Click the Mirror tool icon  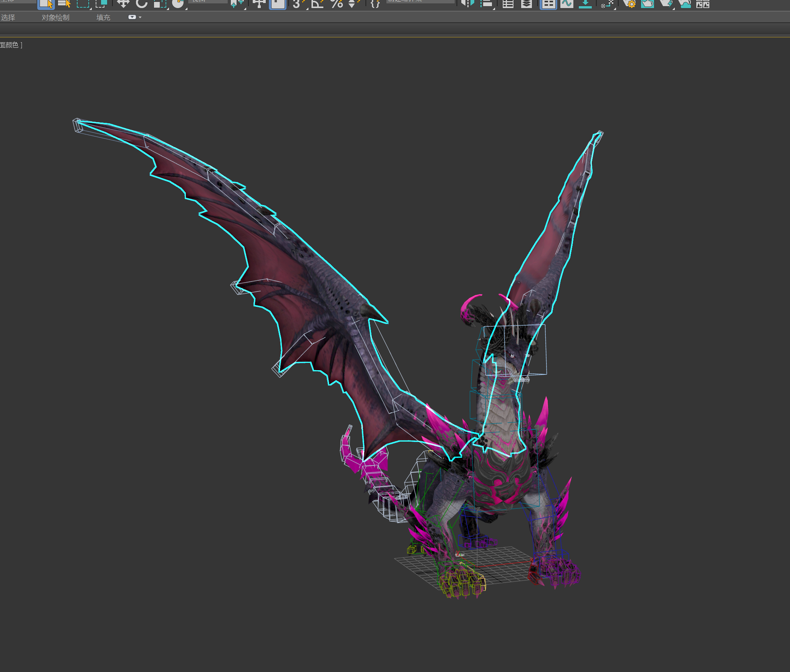467,4
